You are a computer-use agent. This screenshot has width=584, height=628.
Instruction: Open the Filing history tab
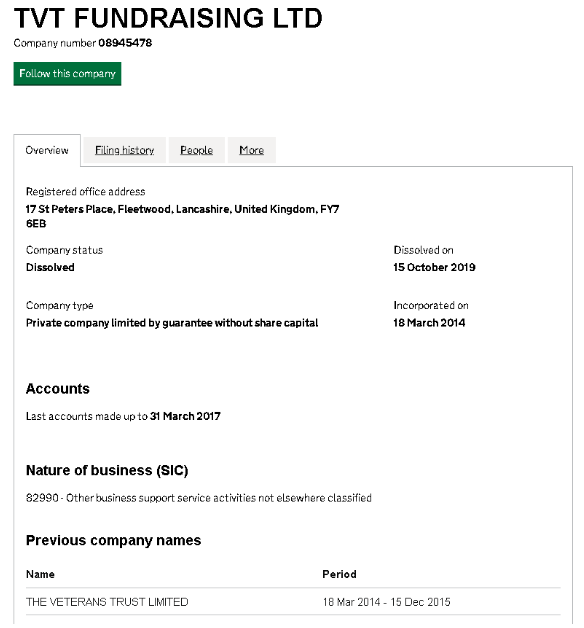pos(125,150)
